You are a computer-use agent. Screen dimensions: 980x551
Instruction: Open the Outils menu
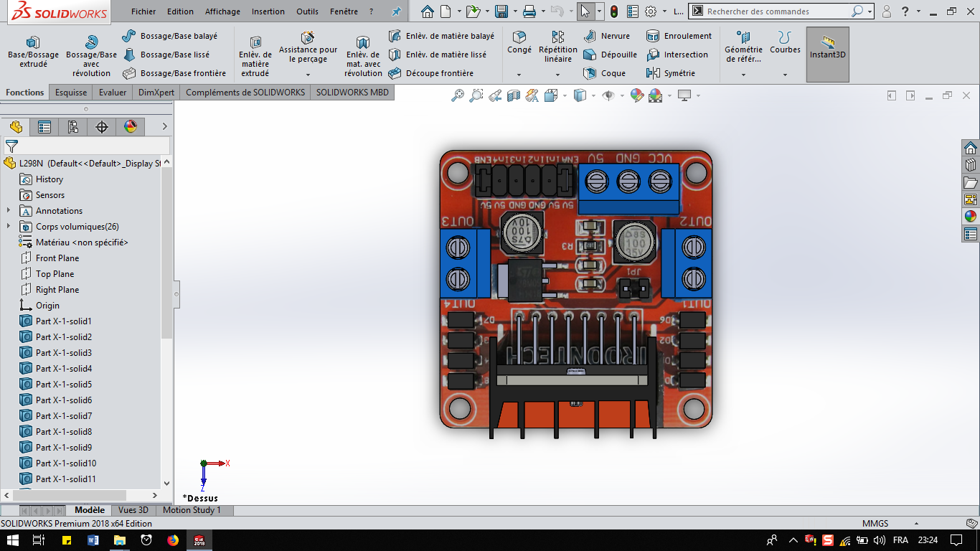pyautogui.click(x=307, y=11)
